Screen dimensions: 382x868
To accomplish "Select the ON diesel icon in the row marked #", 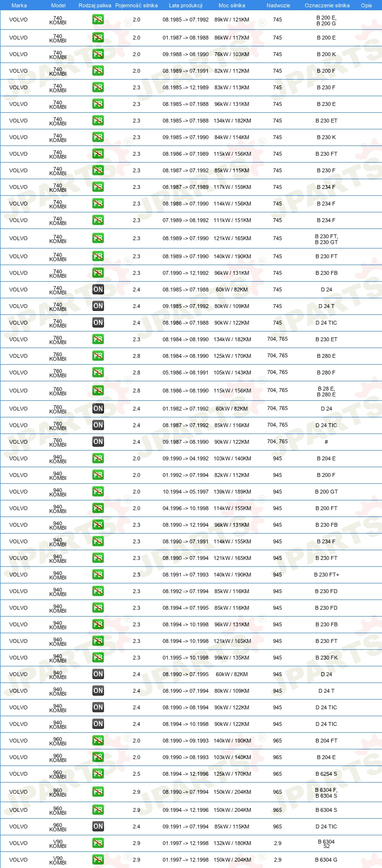I will tap(98, 442).
